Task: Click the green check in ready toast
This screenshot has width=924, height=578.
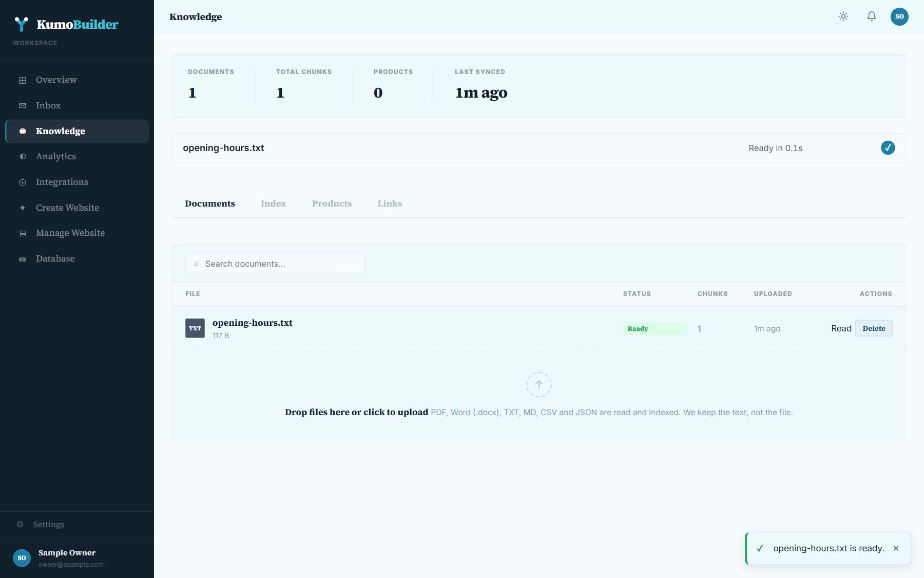Action: pyautogui.click(x=760, y=548)
